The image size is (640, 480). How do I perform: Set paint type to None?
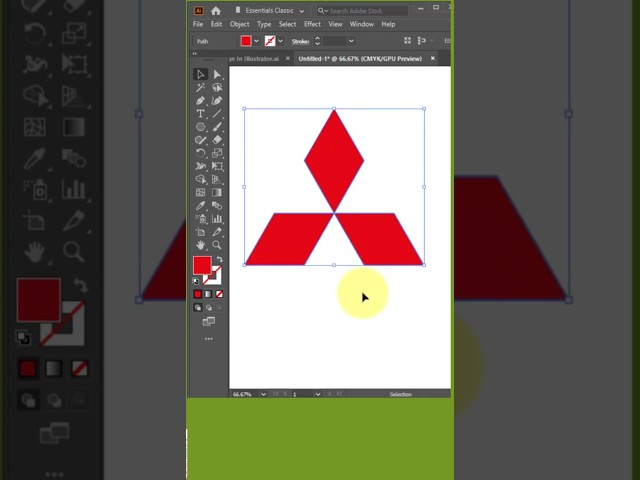pyautogui.click(x=219, y=294)
